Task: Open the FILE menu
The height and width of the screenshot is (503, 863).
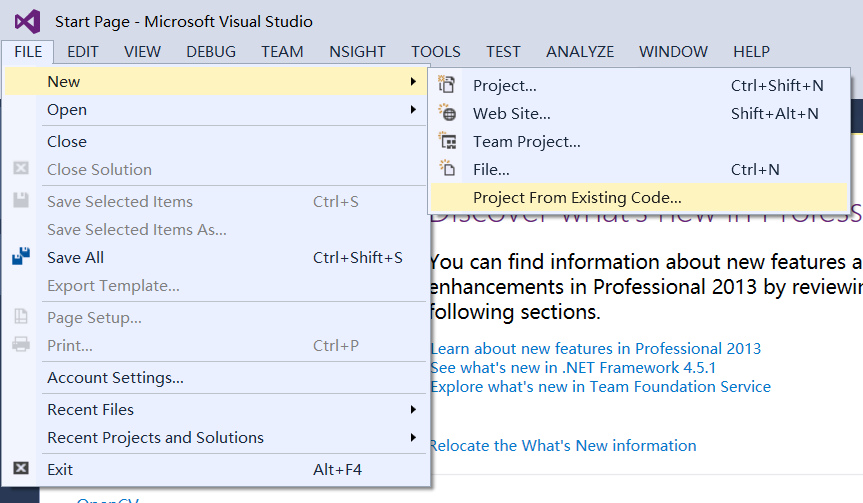Action: pyautogui.click(x=28, y=52)
